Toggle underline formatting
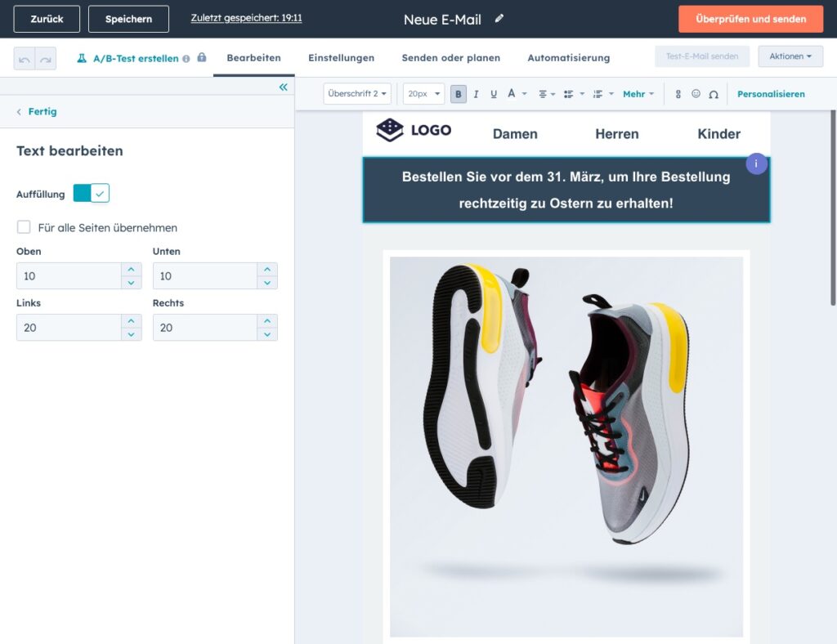This screenshot has width=837, height=644. coord(493,94)
